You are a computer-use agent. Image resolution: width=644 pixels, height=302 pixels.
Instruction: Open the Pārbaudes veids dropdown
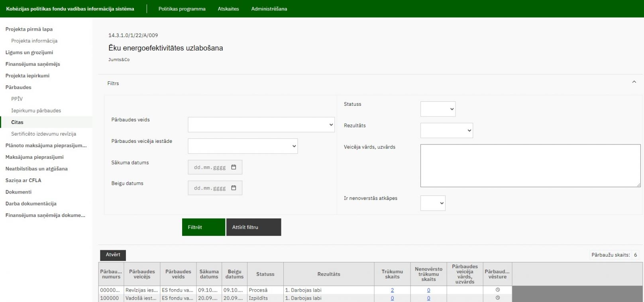point(261,125)
